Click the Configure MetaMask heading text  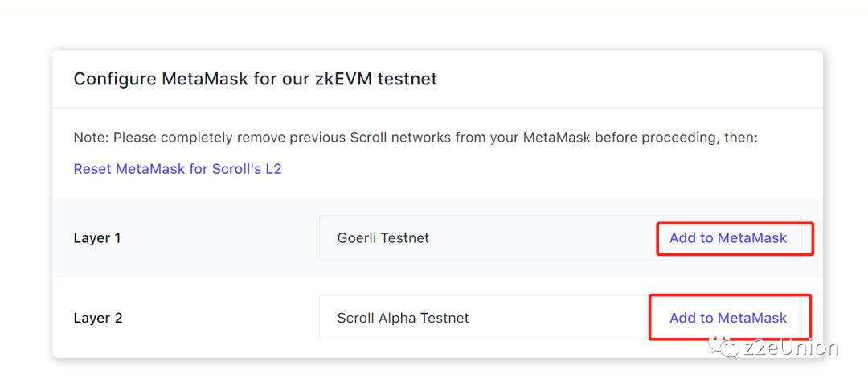coord(255,79)
